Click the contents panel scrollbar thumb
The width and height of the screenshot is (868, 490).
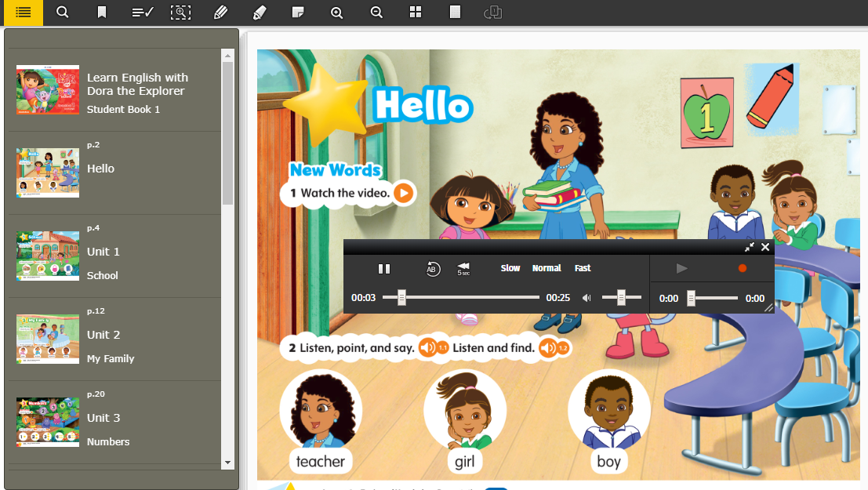(227, 132)
